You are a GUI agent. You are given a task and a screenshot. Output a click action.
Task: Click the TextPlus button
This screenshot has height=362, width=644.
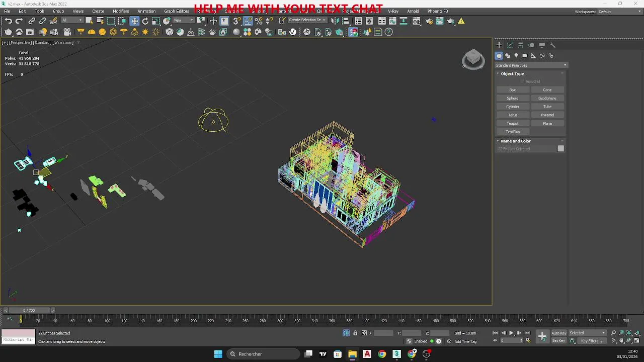513,132
